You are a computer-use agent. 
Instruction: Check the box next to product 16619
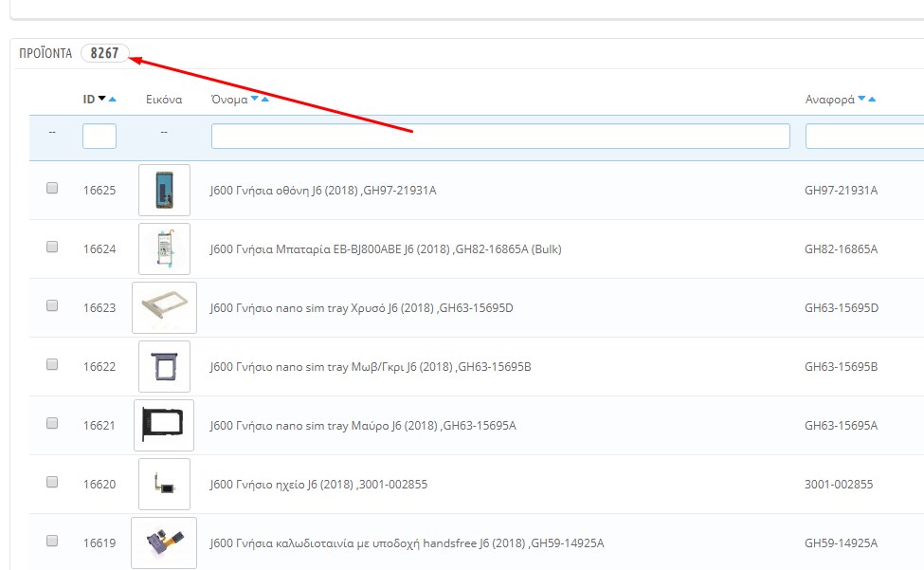pos(52,542)
